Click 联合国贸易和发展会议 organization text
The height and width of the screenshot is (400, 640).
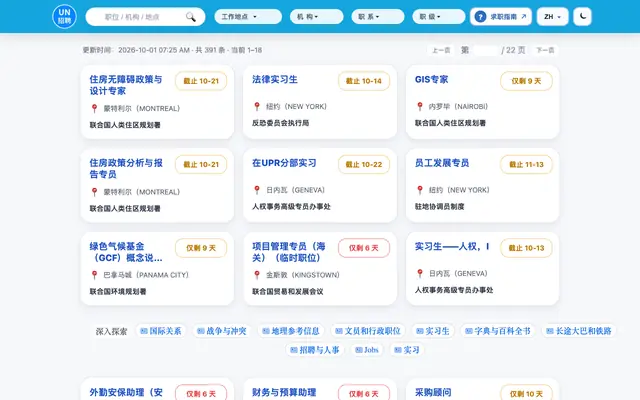tap(288, 291)
